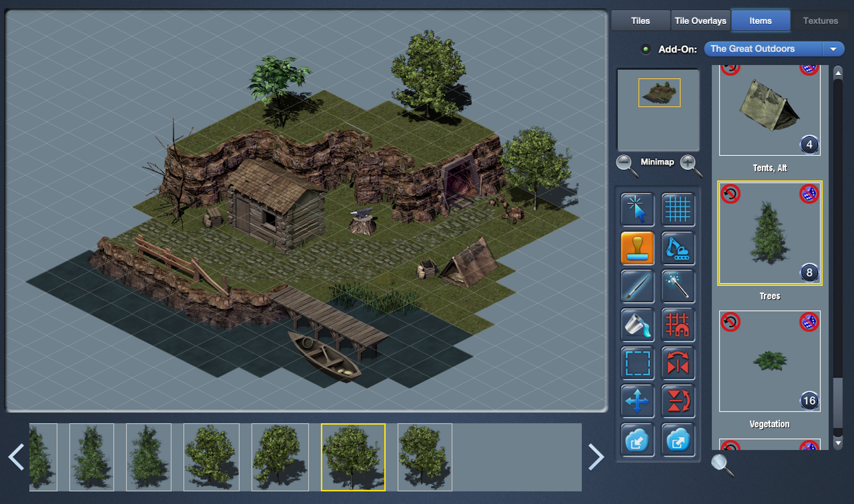Click the item count badge 4 on Tents
The width and height of the screenshot is (854, 504).
[x=809, y=145]
